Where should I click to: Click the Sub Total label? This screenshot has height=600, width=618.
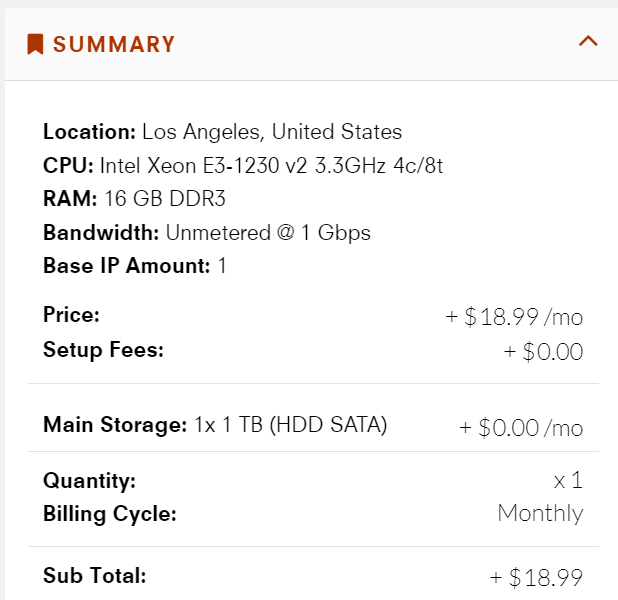(94, 575)
